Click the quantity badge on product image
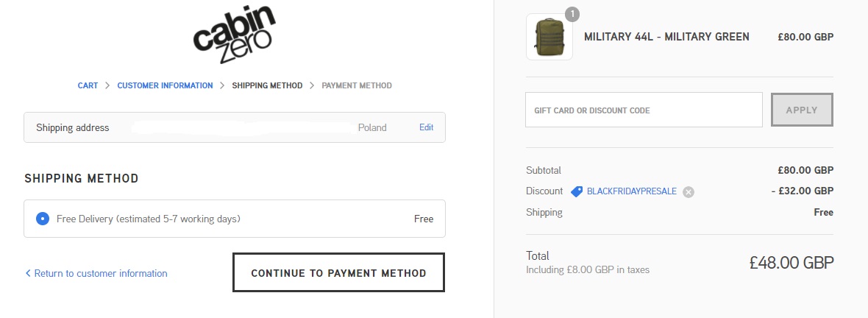Screen dimensions: 868x318 (572, 14)
